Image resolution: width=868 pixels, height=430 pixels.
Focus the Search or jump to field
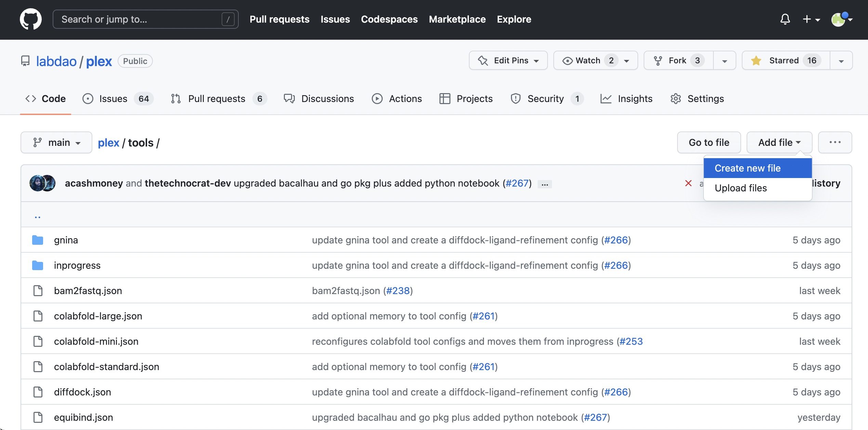[145, 19]
